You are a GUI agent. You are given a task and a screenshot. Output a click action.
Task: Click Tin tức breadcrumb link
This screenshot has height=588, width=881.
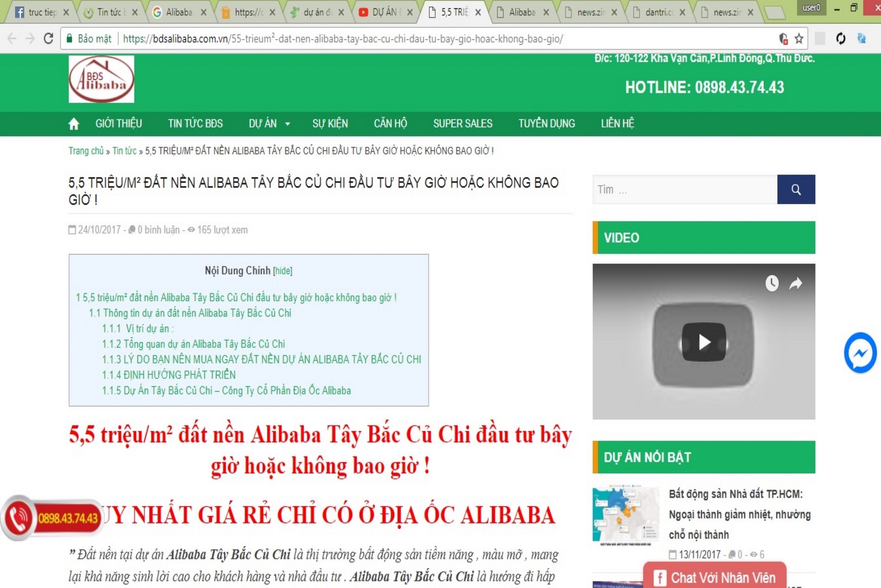(124, 151)
